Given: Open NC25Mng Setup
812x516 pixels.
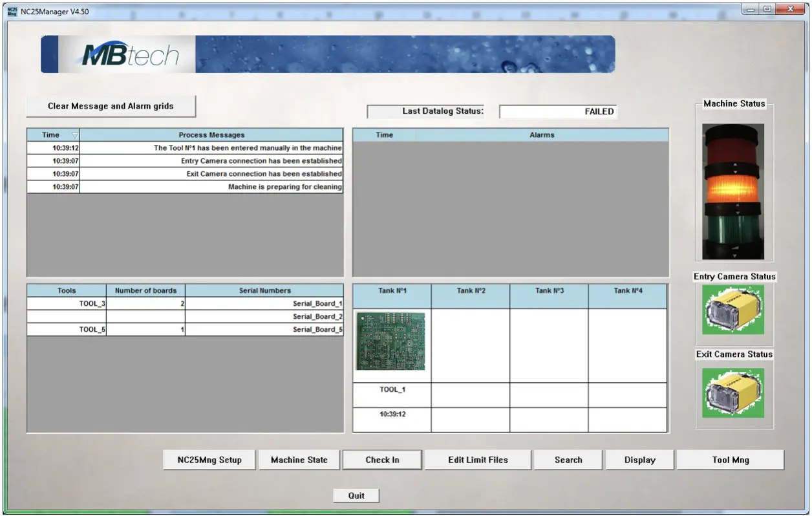Looking at the screenshot, I should pyautogui.click(x=209, y=460).
